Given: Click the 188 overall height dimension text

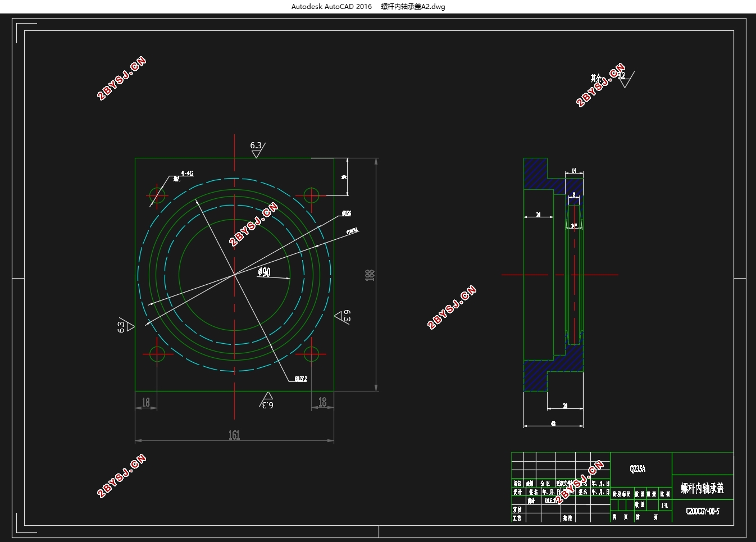Looking at the screenshot, I should click(x=370, y=275).
